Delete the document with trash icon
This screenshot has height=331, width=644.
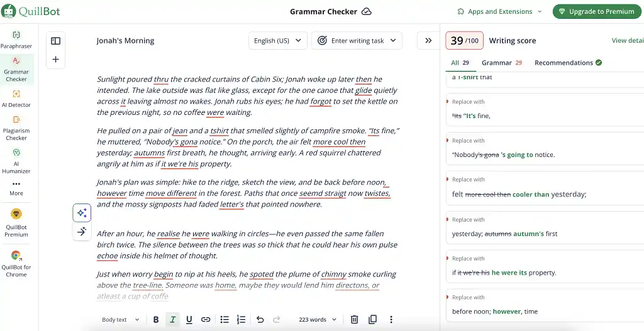pyautogui.click(x=355, y=320)
